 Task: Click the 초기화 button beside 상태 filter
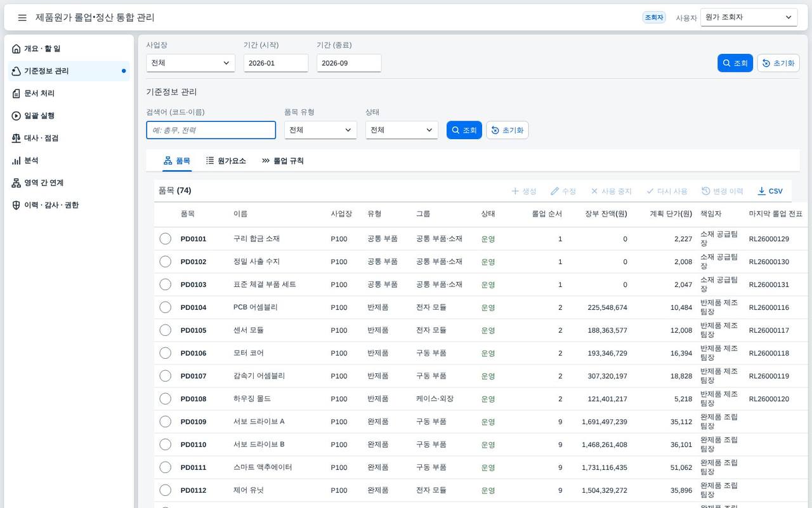[507, 130]
